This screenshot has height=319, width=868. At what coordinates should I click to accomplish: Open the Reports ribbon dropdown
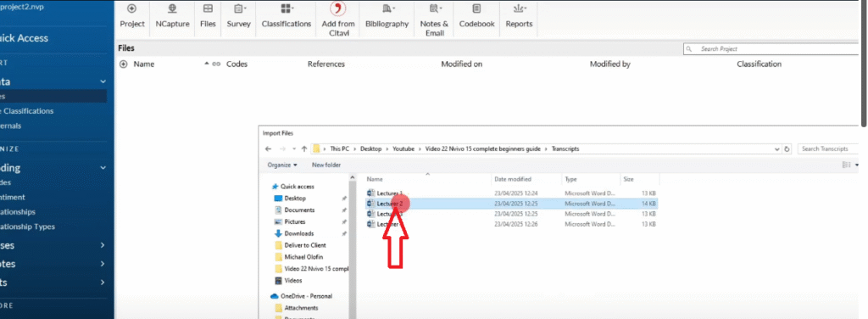tap(519, 16)
